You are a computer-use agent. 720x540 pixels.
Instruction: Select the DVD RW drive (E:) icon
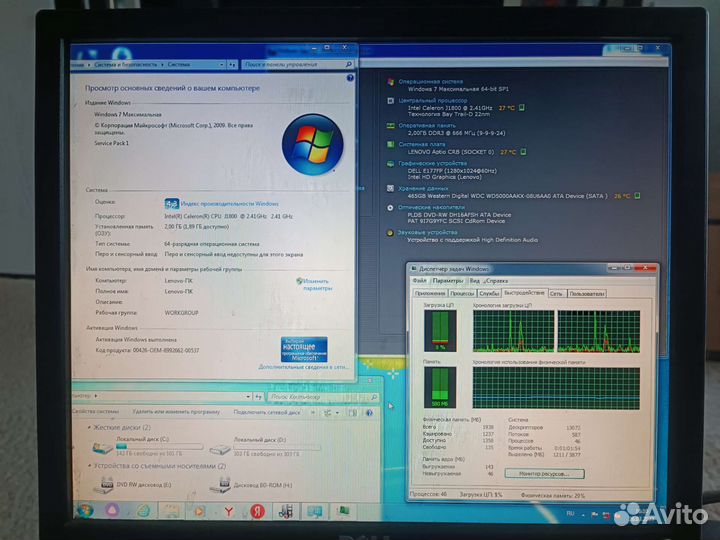coord(103,484)
